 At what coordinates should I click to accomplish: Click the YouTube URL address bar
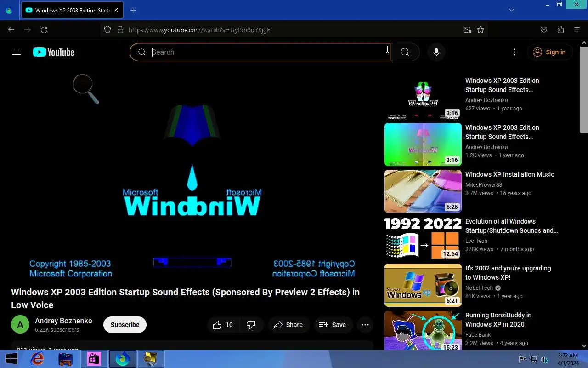294,30
